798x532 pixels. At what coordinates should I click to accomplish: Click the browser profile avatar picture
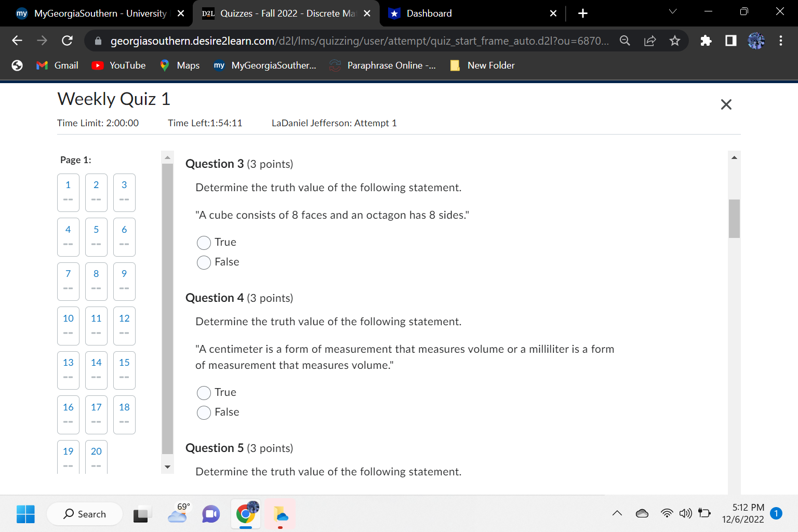tap(756, 41)
